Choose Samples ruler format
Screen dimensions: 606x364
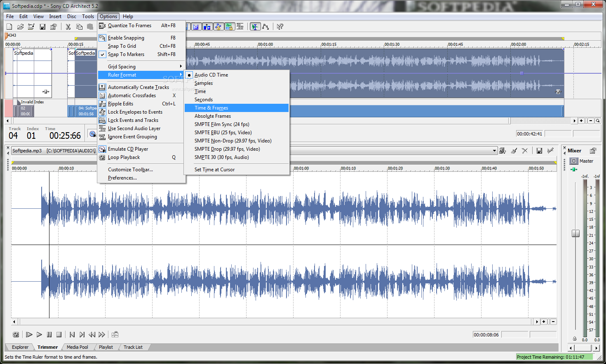(x=237, y=83)
